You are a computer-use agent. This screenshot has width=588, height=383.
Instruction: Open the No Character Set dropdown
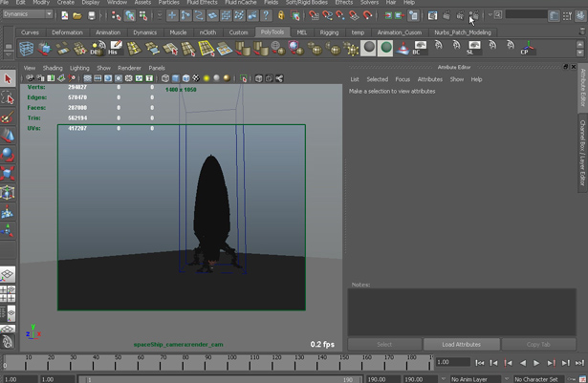[539, 379]
